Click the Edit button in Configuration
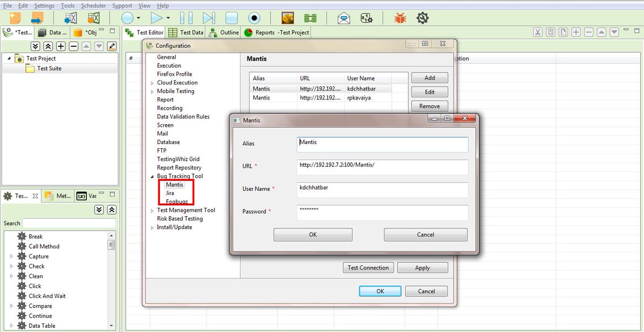644x332 pixels. pyautogui.click(x=430, y=92)
